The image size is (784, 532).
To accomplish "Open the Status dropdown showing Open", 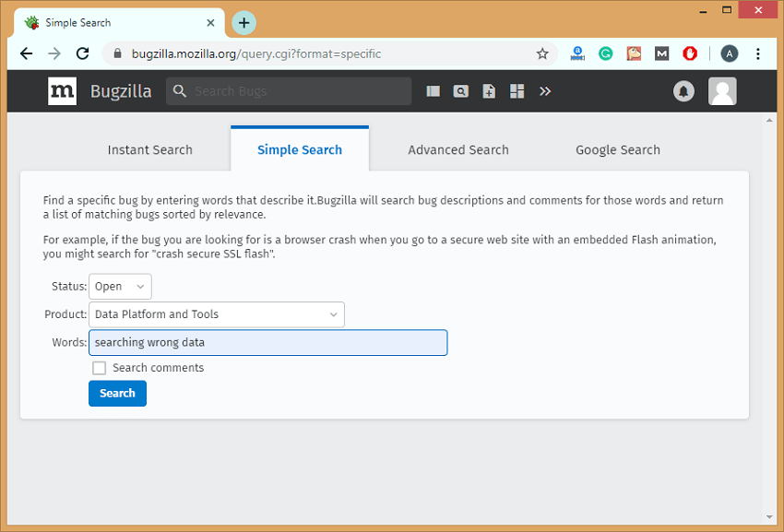I will tap(120, 287).
